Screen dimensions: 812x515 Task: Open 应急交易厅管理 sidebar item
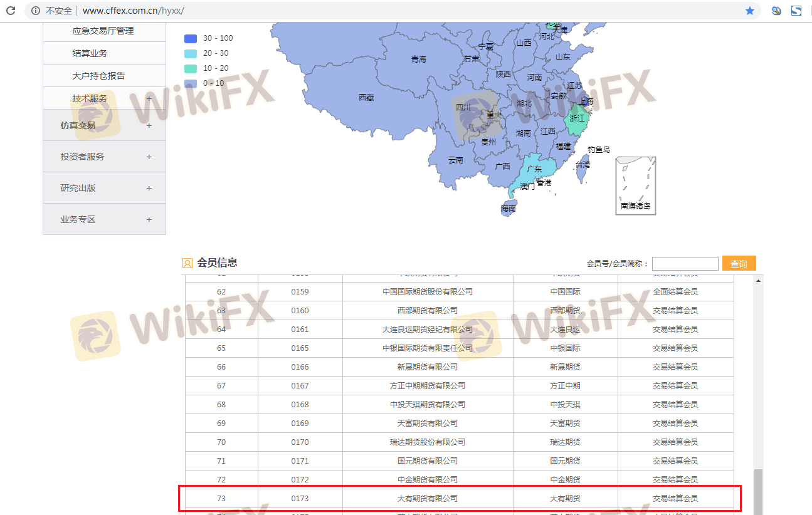(103, 31)
